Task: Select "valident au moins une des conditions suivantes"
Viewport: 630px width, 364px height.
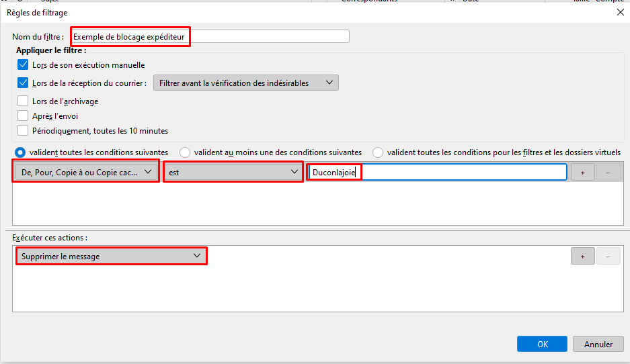Action: [185, 152]
